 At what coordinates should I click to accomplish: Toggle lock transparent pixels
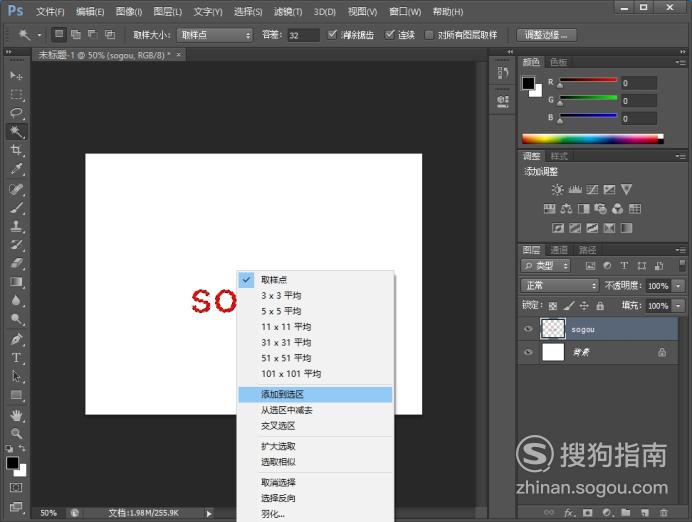pyautogui.click(x=553, y=305)
